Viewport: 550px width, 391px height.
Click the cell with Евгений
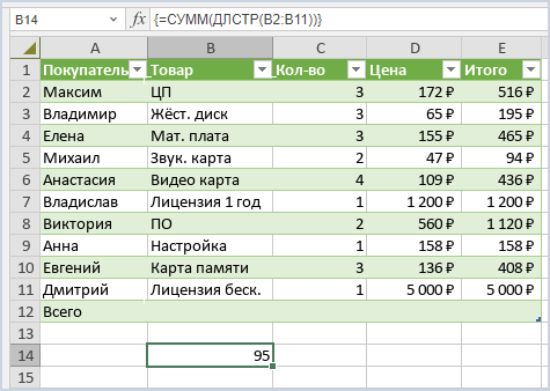point(94,268)
